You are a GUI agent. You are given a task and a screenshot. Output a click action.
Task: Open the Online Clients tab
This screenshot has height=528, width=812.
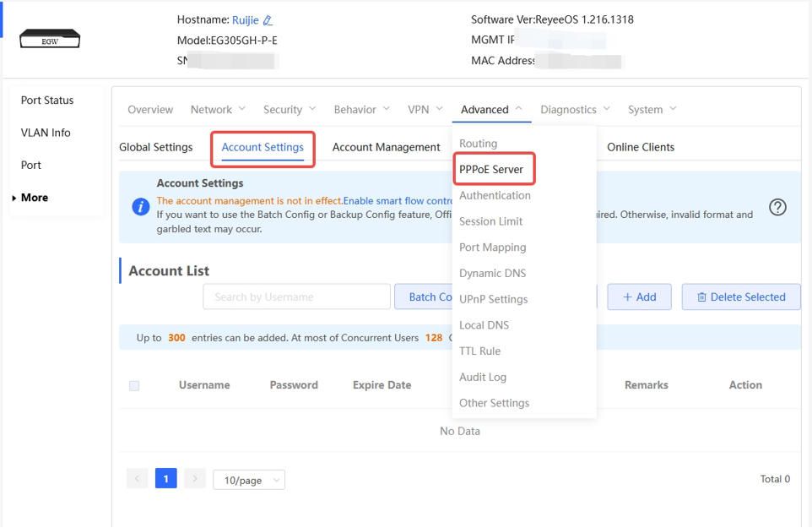point(640,148)
